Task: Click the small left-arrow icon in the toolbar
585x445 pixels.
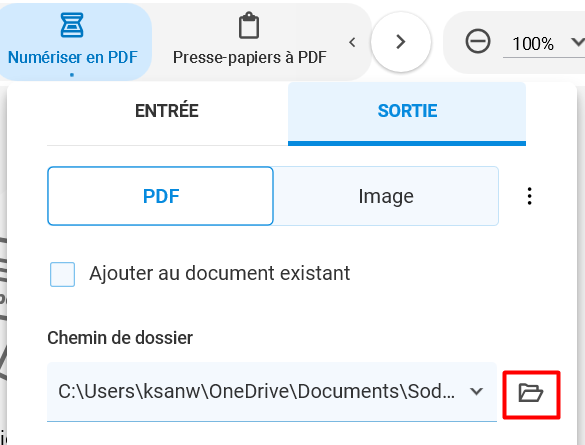Action: click(352, 42)
